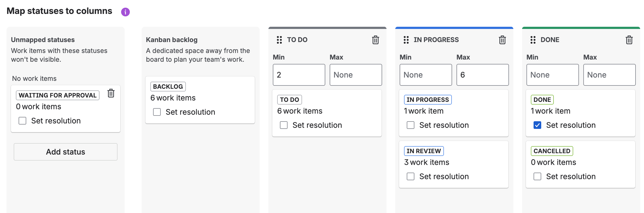Uncheck Set resolution for DONE status
Viewport: 644px width, 213px height.
(537, 125)
